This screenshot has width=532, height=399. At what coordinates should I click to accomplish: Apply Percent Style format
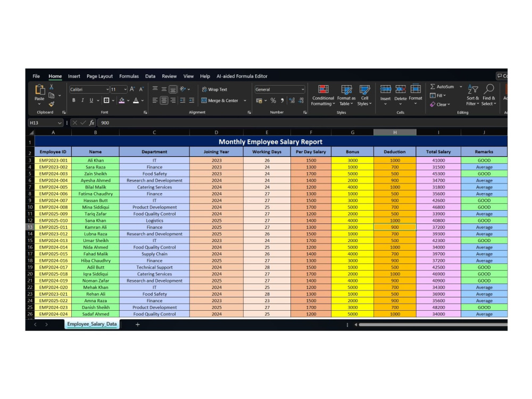click(273, 101)
